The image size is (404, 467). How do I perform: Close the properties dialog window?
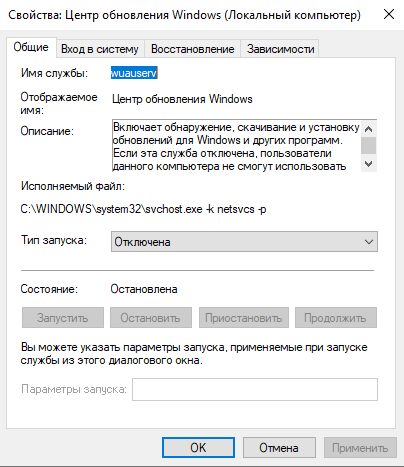389,14
